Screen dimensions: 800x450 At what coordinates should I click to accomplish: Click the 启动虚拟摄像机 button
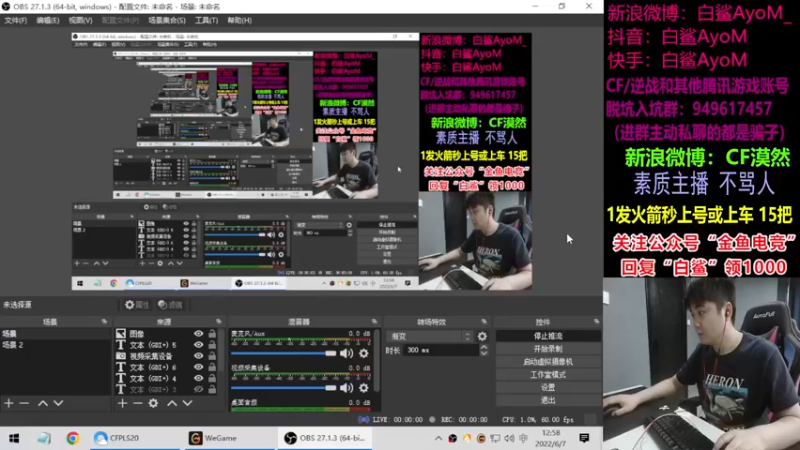(548, 362)
